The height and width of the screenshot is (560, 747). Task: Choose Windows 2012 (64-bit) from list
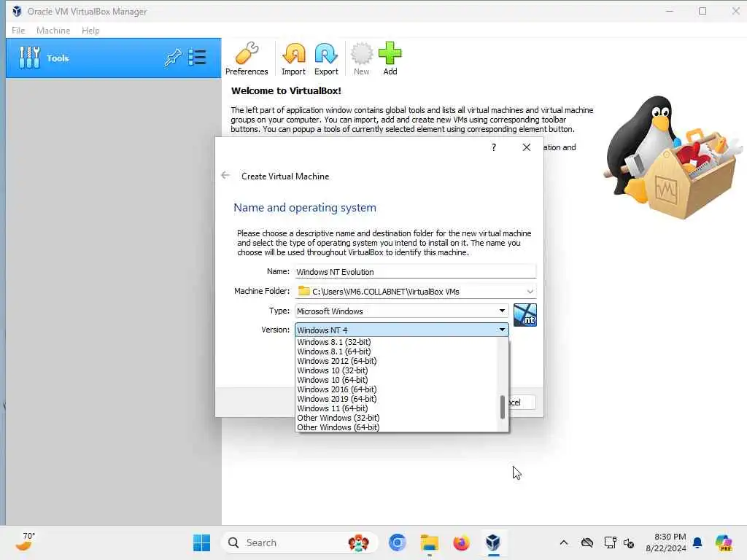(x=396, y=361)
